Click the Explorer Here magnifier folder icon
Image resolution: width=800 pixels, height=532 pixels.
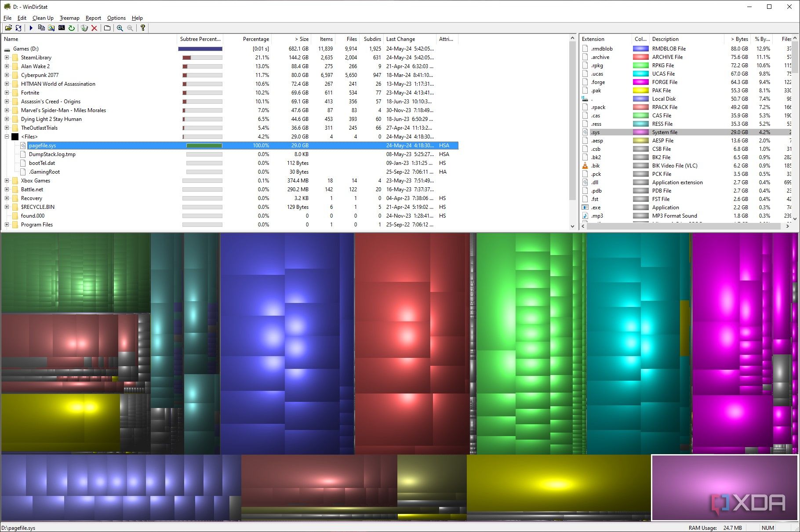click(x=51, y=28)
